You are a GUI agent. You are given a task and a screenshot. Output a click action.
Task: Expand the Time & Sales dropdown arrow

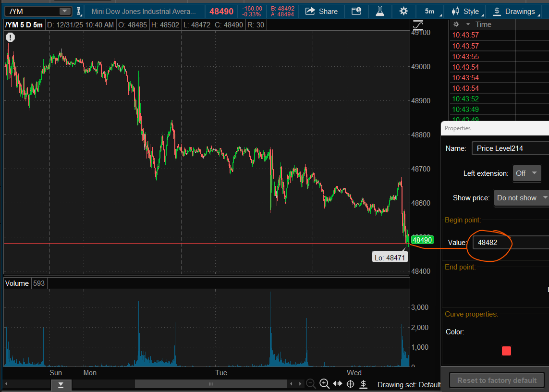point(468,24)
